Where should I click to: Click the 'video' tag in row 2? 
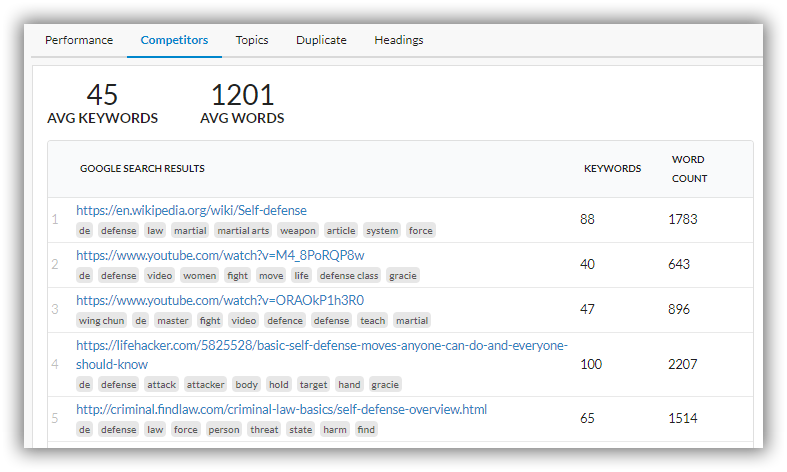[x=160, y=276]
